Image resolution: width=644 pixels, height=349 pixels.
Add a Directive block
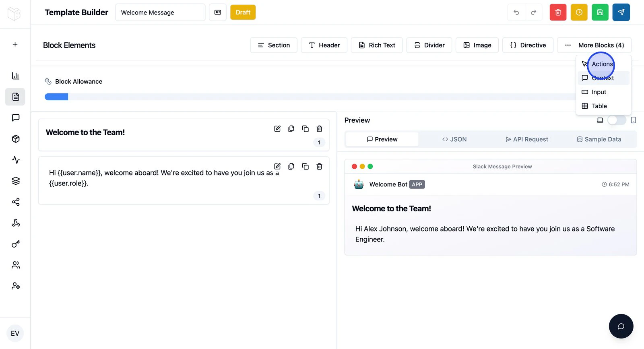(x=528, y=45)
